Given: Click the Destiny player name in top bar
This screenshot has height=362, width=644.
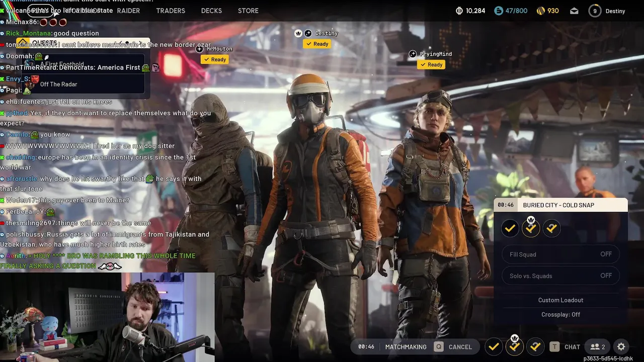Looking at the screenshot, I should [615, 11].
